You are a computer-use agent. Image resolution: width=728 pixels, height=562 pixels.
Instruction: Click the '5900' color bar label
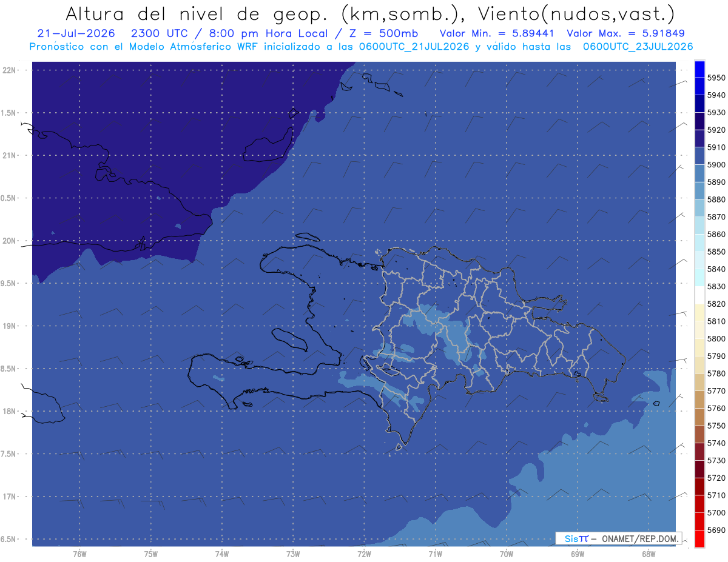(x=716, y=164)
